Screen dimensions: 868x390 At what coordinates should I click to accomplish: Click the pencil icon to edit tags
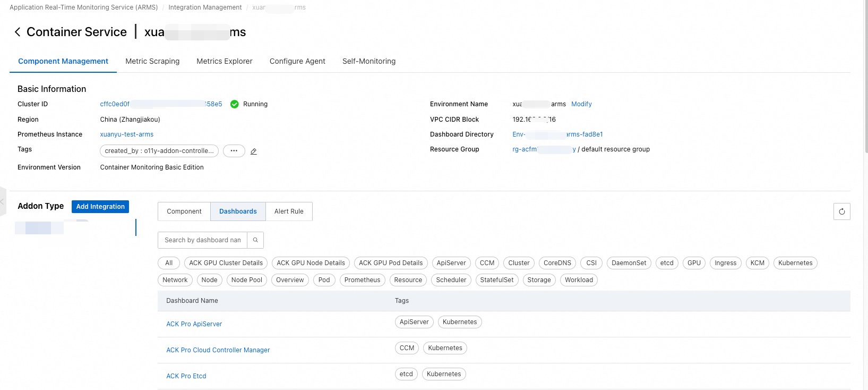(254, 151)
